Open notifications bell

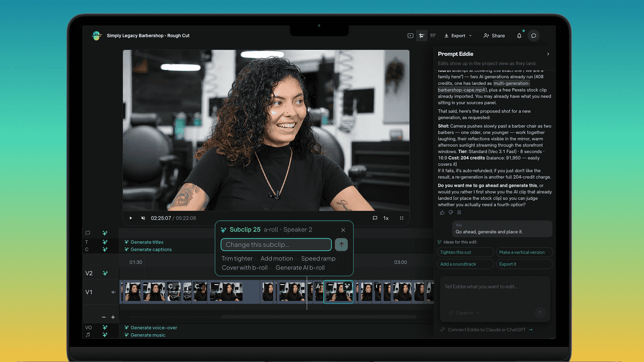519,36
